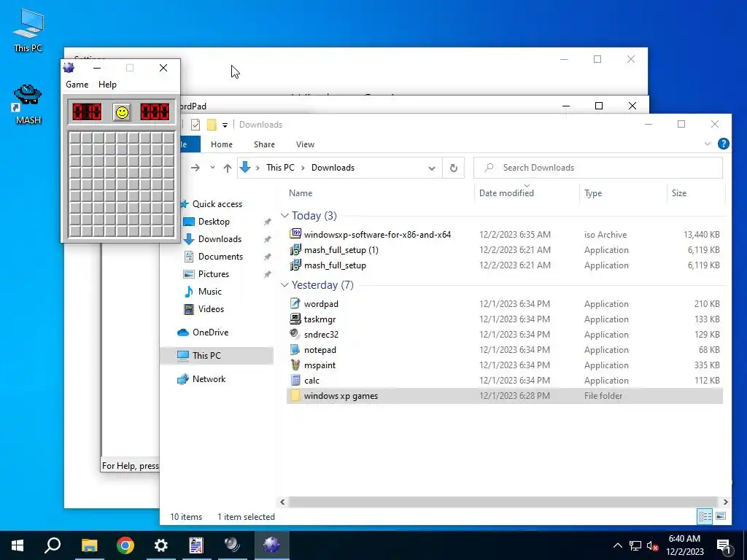Click the Properties checkmark quick toolbar icon
The image size is (747, 560).
196,125
